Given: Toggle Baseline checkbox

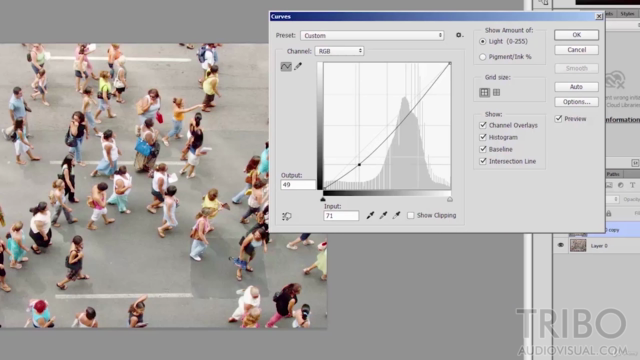Looking at the screenshot, I should coord(483,149).
